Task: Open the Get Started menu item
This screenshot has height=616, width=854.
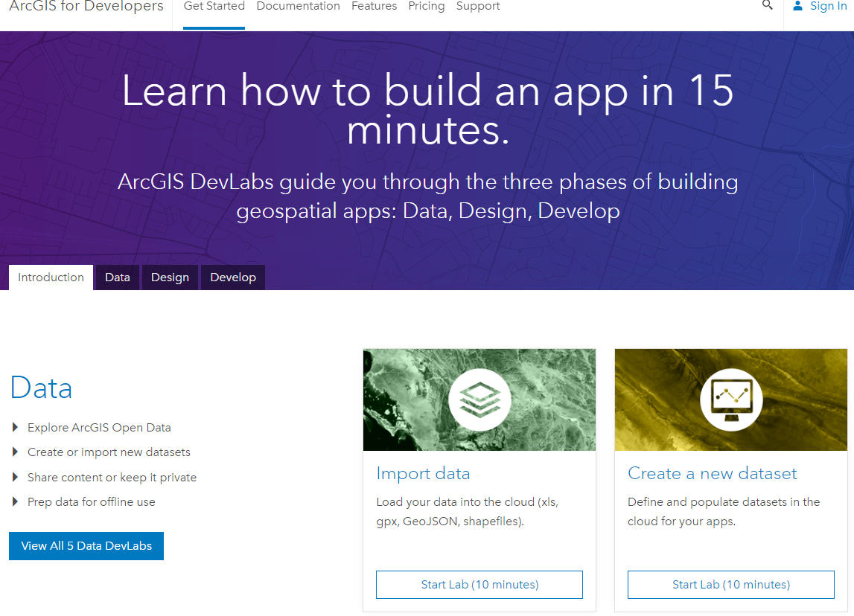Action: click(x=214, y=6)
